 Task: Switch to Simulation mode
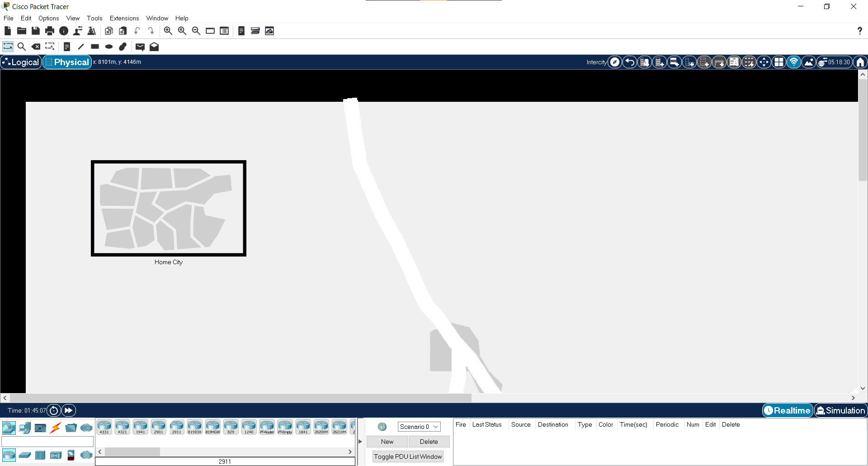[x=841, y=410]
